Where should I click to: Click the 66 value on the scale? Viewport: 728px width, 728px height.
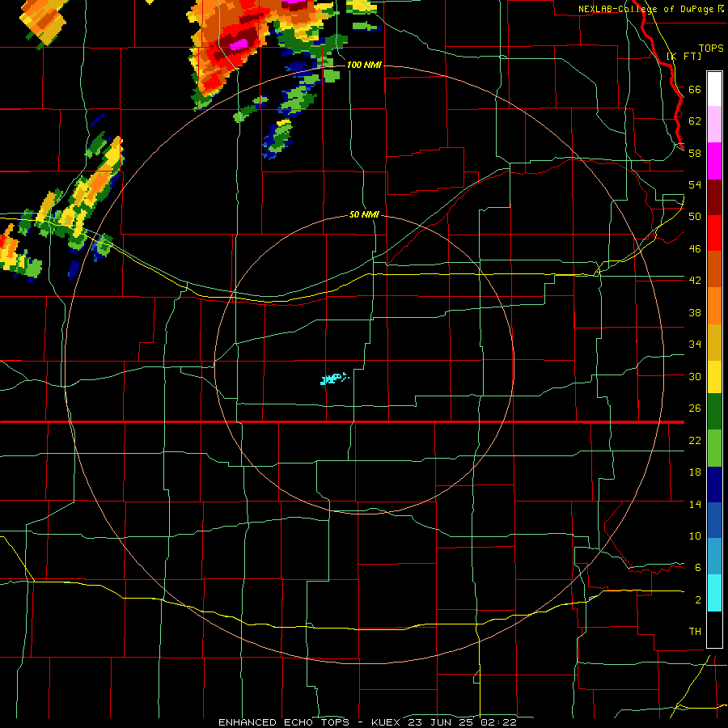[x=695, y=89]
